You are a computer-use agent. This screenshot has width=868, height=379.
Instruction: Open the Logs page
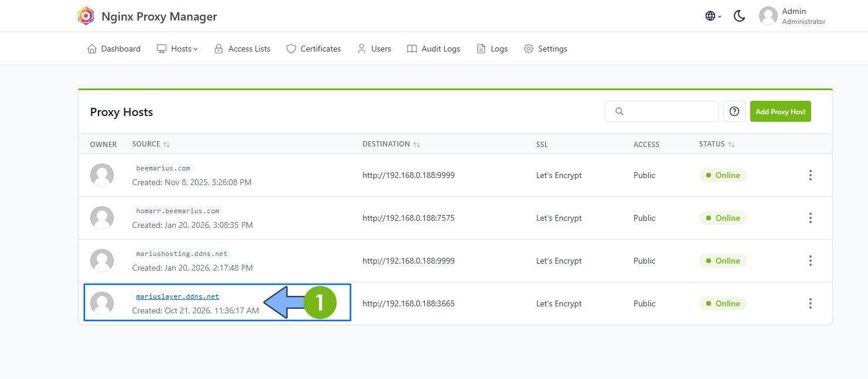tap(492, 49)
